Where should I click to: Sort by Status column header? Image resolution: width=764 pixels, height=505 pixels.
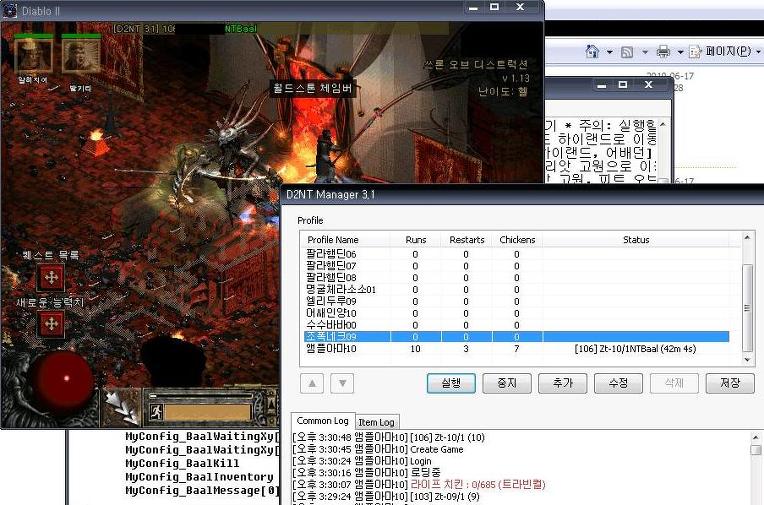(x=636, y=240)
